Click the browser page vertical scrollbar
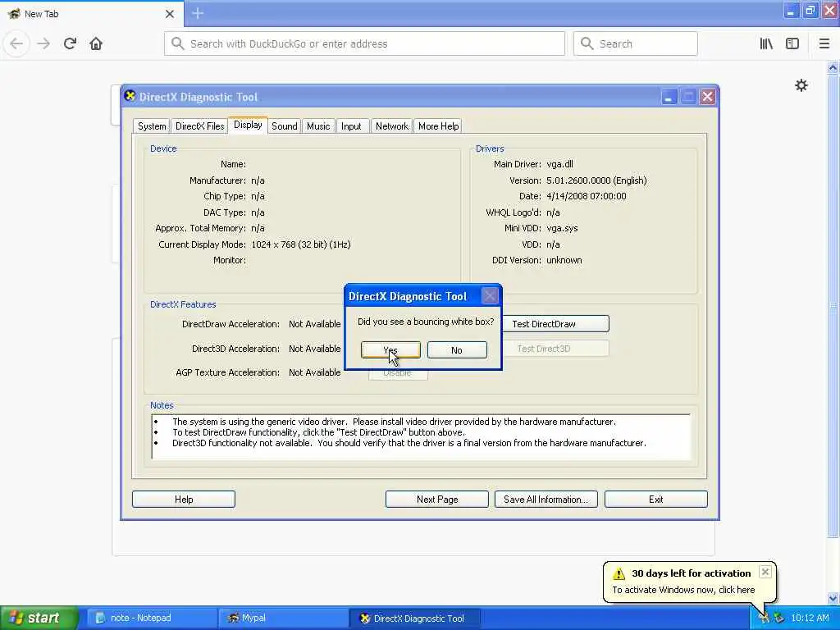The image size is (840, 630). [833, 305]
